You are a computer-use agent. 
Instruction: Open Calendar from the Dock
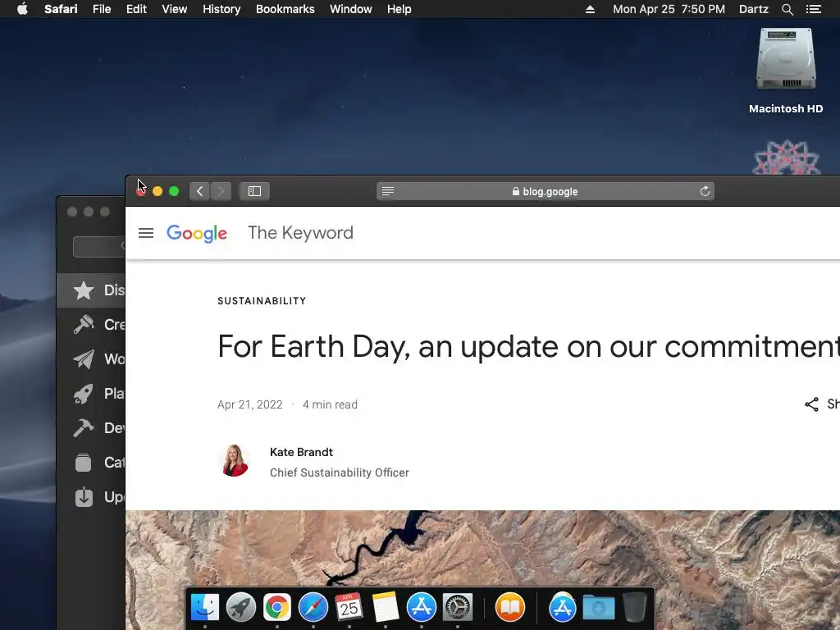tap(349, 608)
